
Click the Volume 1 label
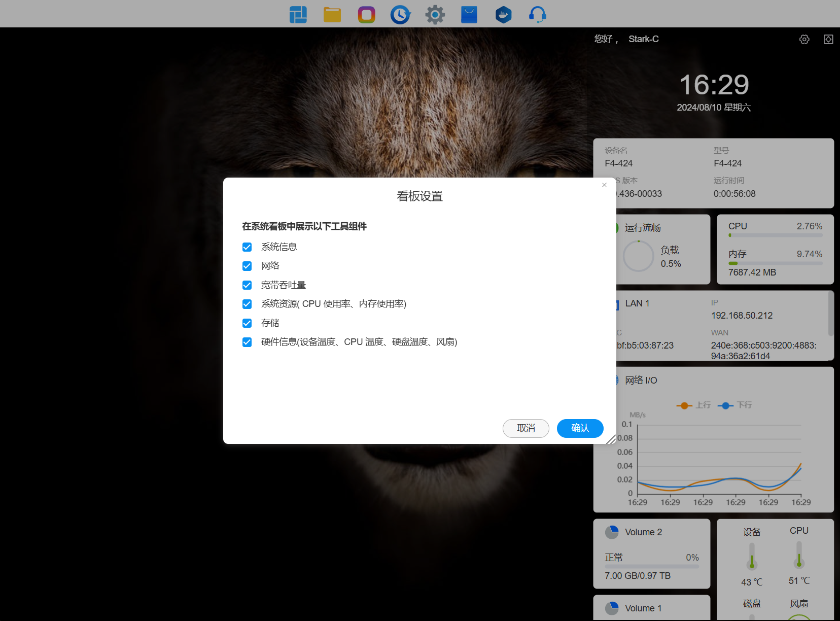click(x=643, y=608)
